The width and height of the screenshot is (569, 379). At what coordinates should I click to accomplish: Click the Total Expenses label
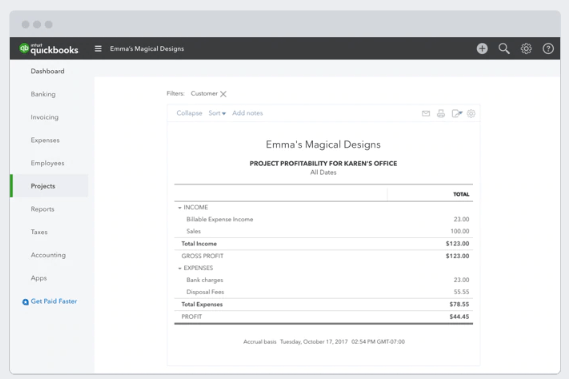(x=202, y=304)
